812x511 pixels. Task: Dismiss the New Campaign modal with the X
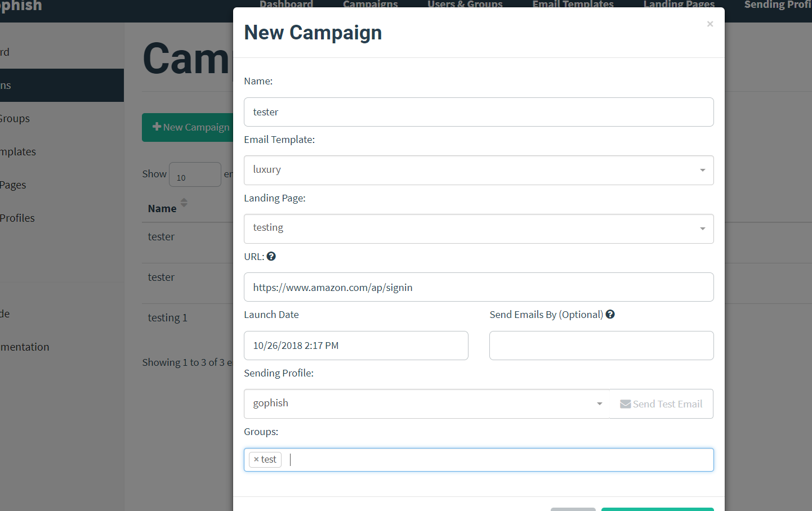click(x=710, y=24)
